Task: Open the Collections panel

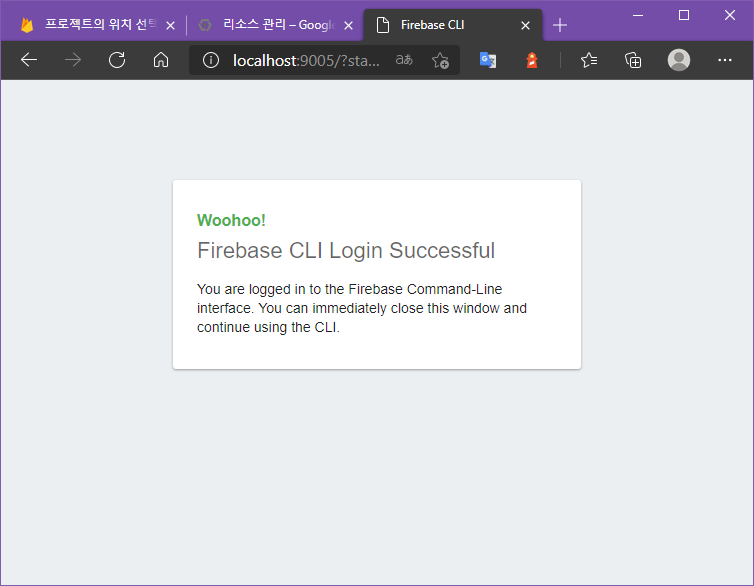Action: [x=633, y=60]
